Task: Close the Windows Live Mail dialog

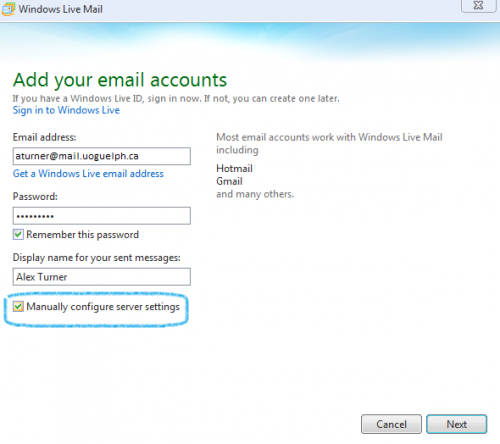Action: (x=478, y=6)
